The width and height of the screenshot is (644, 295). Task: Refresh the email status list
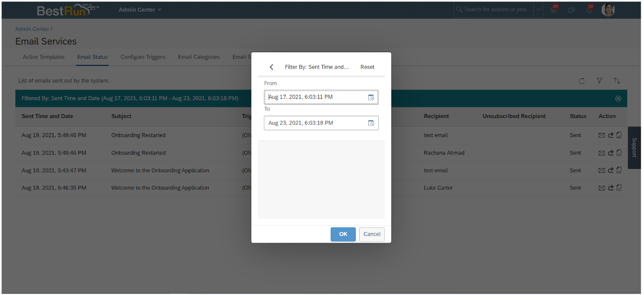click(x=581, y=81)
